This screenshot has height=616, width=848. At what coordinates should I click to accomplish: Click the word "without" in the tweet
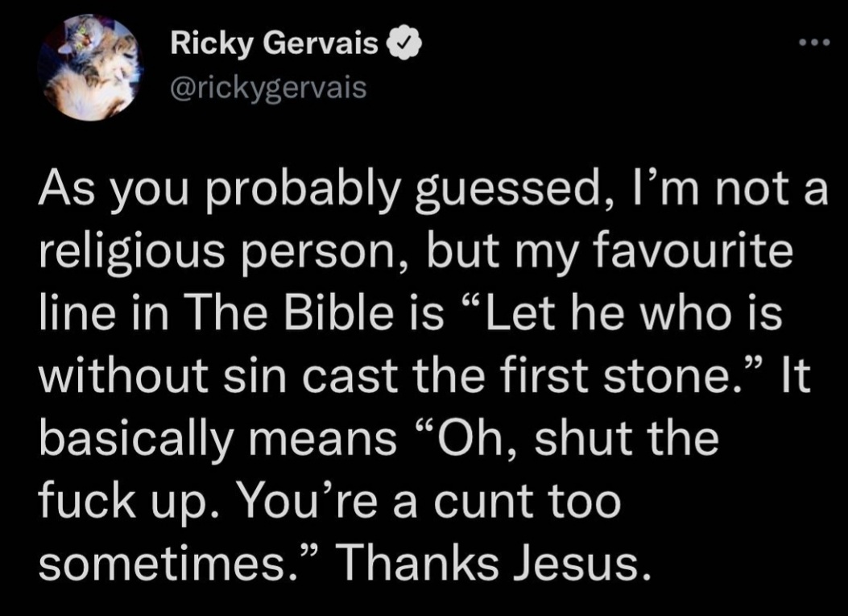click(123, 376)
